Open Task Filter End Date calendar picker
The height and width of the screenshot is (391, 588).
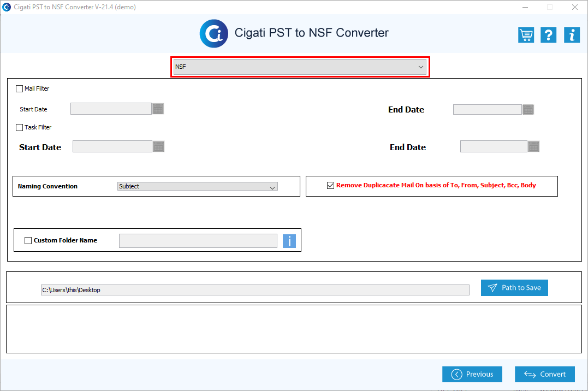[533, 146]
